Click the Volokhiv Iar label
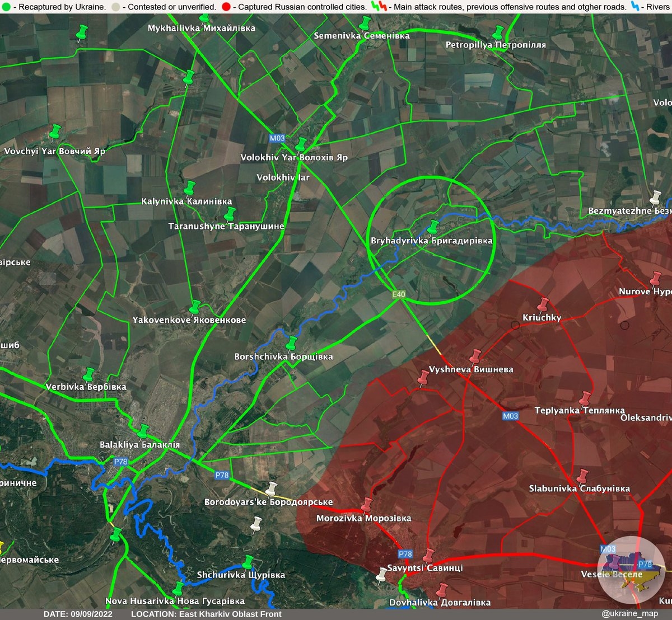Image resolution: width=672 pixels, height=620 pixels. tap(283, 177)
